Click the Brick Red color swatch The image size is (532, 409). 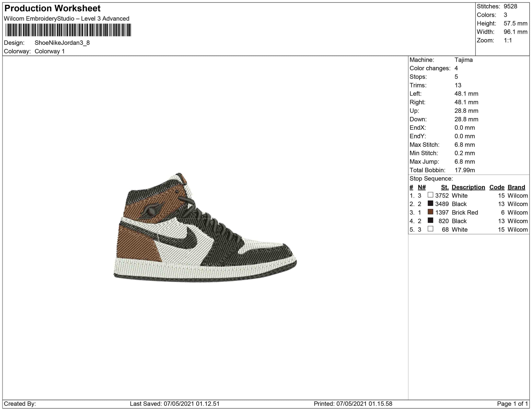pos(430,212)
